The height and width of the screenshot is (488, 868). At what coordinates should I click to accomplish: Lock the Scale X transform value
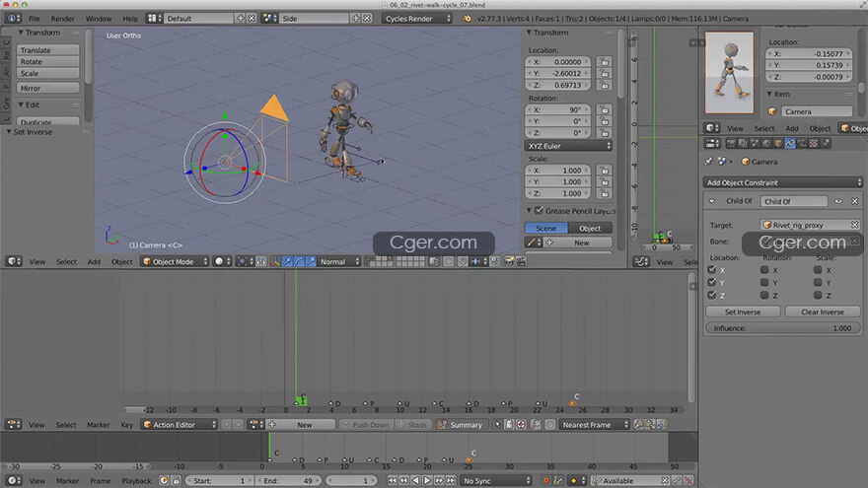(605, 171)
